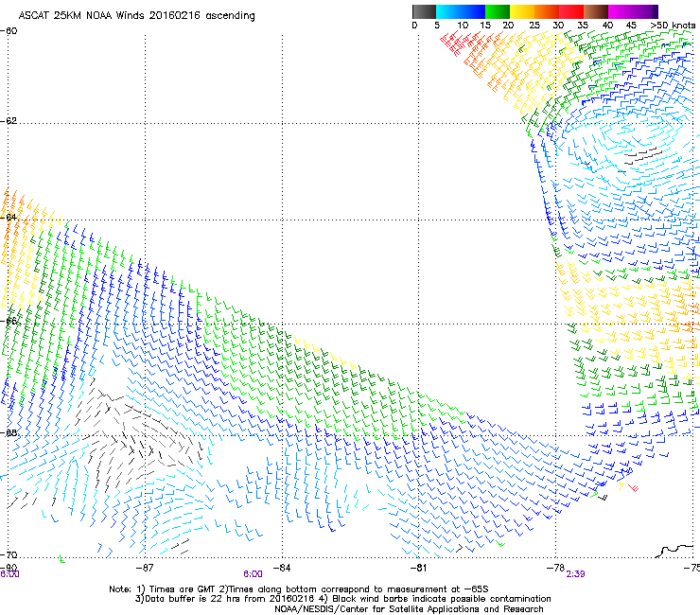The image size is (700, 615).
Task: Click the latitude label '-64'
Action: click(x=9, y=218)
